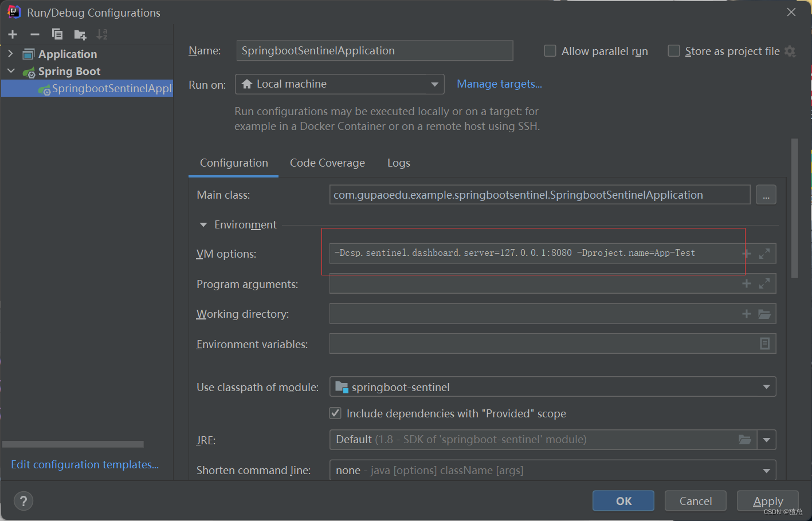Viewport: 812px width, 521px height.
Task: Open the Store as project file settings gear
Action: click(790, 51)
